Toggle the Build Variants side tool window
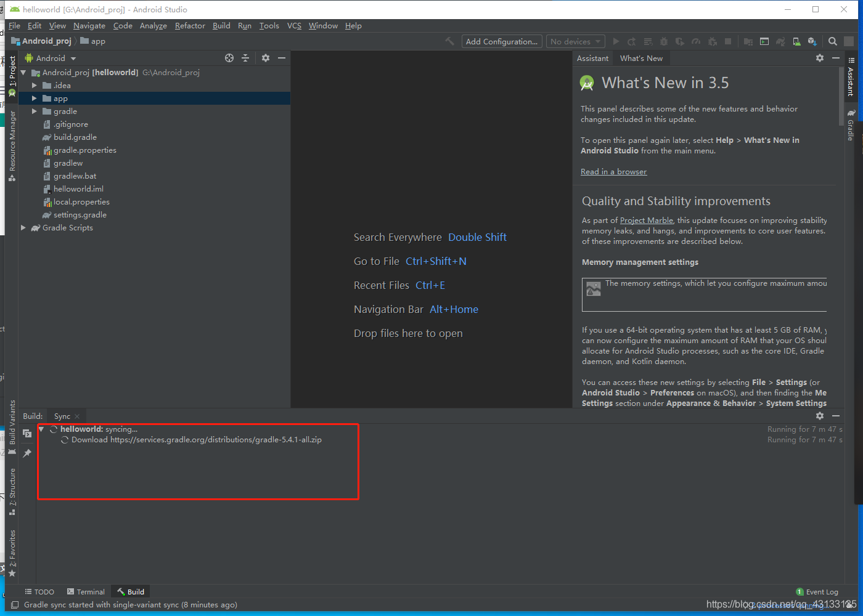This screenshot has height=616, width=863. [12, 428]
